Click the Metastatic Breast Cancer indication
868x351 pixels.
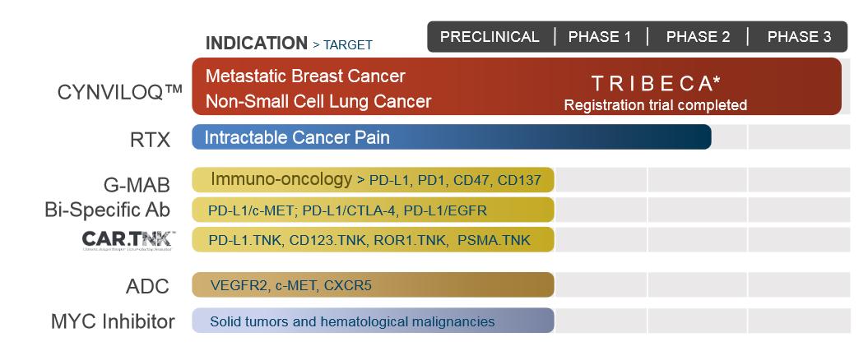click(305, 76)
